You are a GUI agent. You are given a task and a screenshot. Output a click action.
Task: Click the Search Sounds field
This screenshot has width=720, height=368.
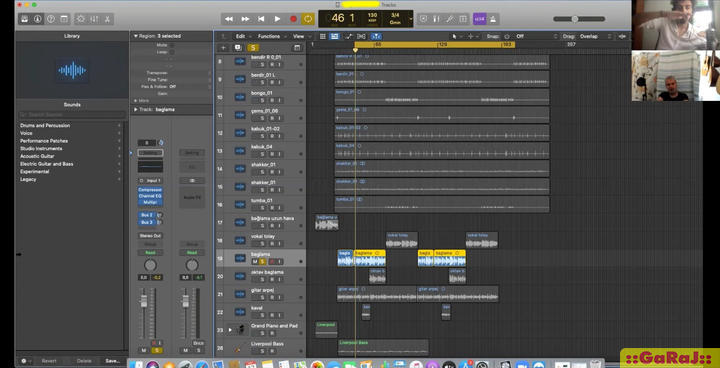pyautogui.click(x=72, y=114)
